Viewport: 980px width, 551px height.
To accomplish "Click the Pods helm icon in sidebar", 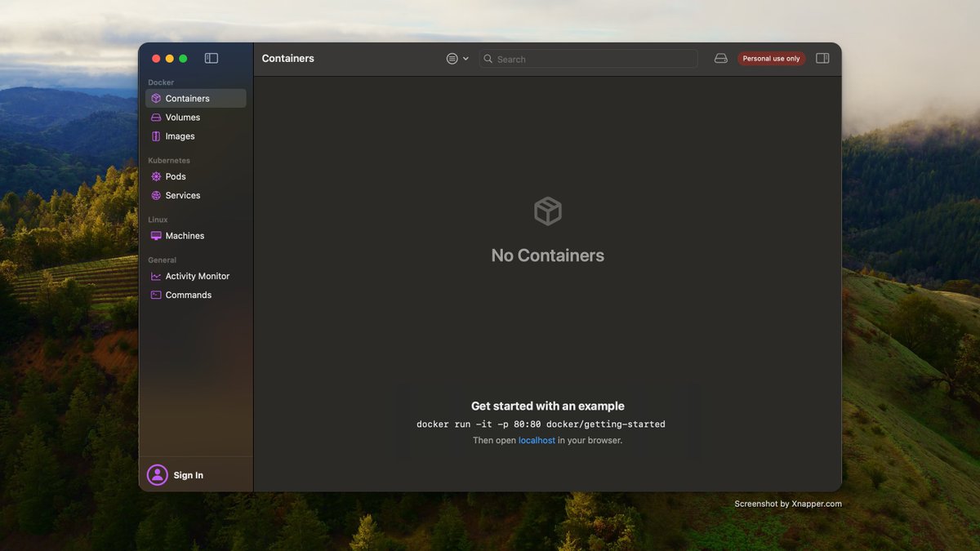I will 156,176.
